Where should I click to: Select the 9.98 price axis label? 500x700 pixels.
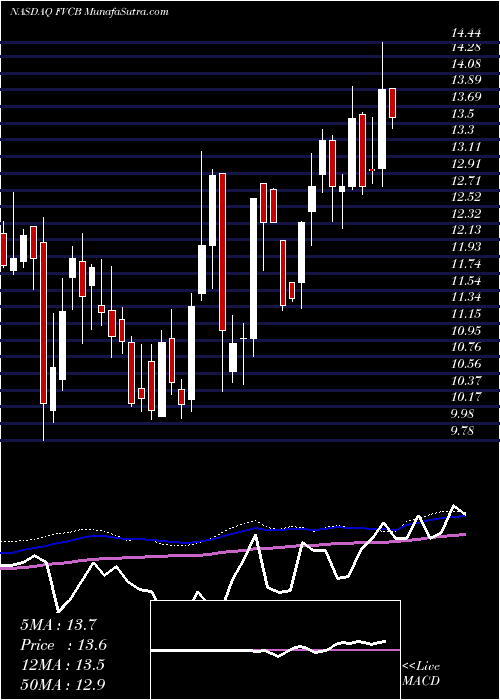462,414
